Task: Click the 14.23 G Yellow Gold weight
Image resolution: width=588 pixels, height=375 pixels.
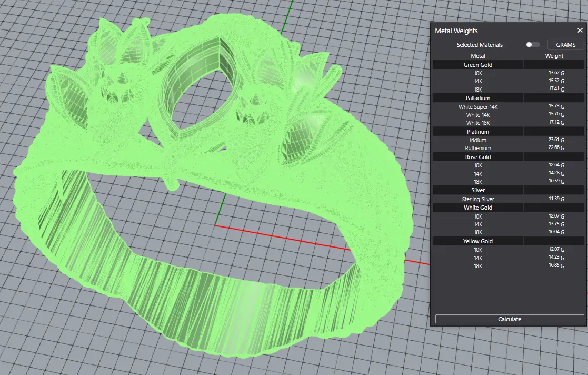Action: [556, 258]
